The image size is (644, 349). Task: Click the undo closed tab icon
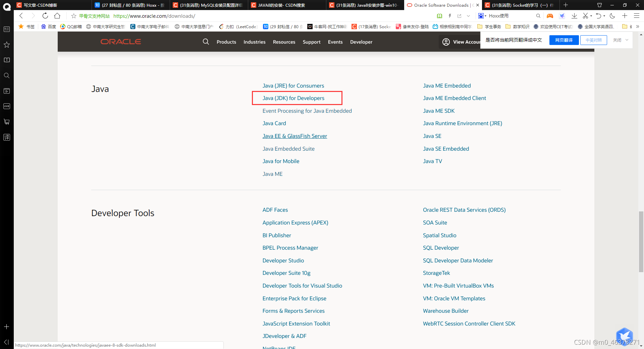pyautogui.click(x=599, y=16)
